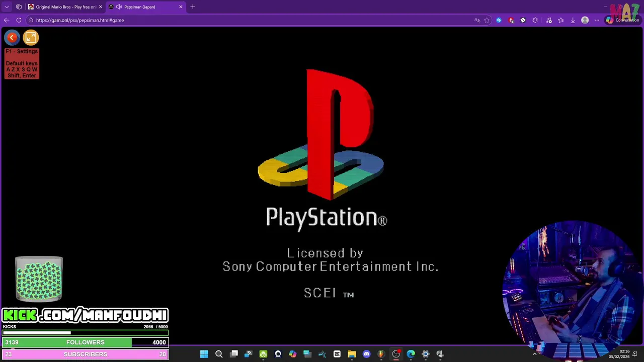Click the F1 - Settings info box
644x362 pixels.
22,63
